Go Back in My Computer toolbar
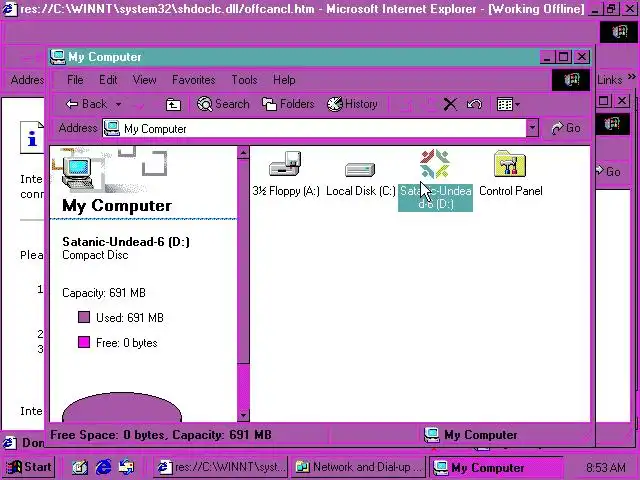Viewport: 640px width, 480px height. 86,104
